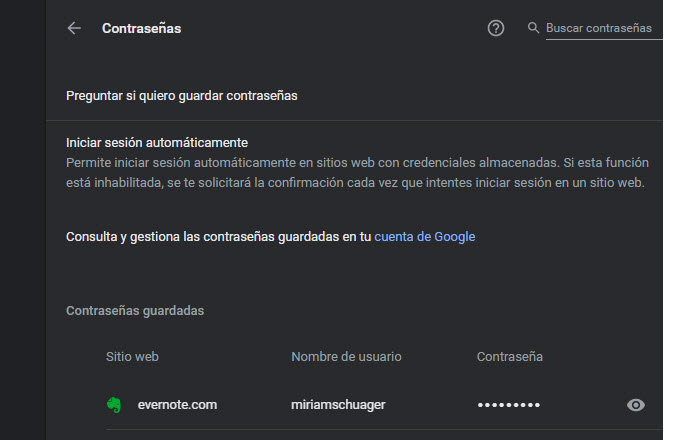Go back using the arrow beside Contraseñas
This screenshot has width=699, height=440.
[74, 29]
